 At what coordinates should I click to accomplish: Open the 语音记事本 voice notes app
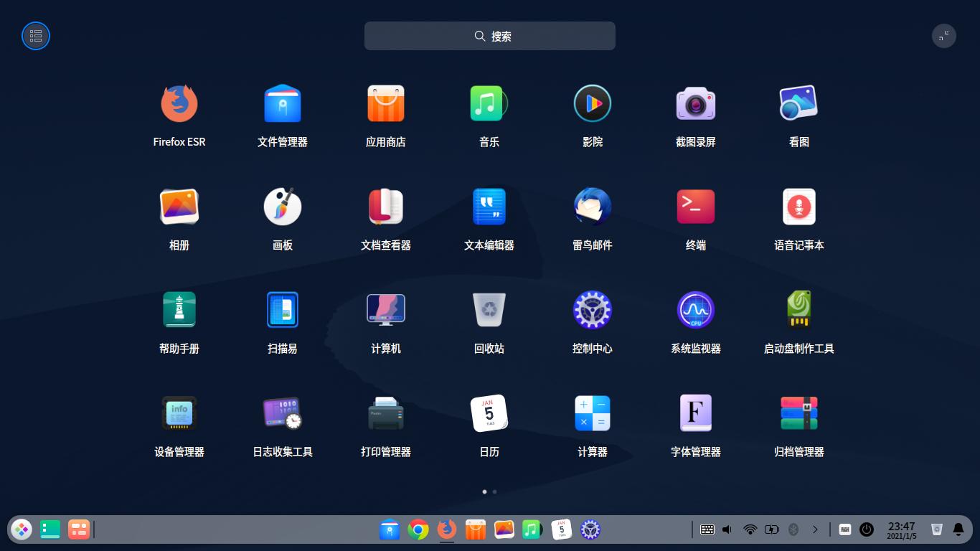click(799, 207)
